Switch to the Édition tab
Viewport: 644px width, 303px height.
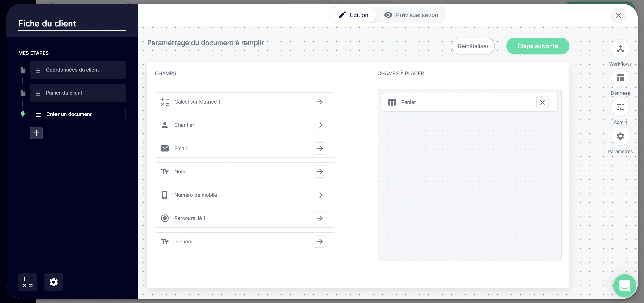tap(353, 15)
